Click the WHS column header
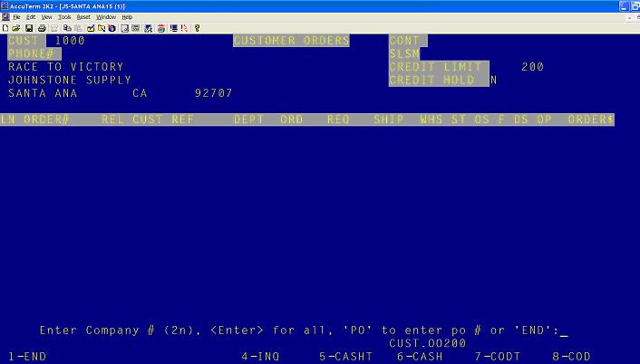The image size is (640, 364). pos(432,120)
